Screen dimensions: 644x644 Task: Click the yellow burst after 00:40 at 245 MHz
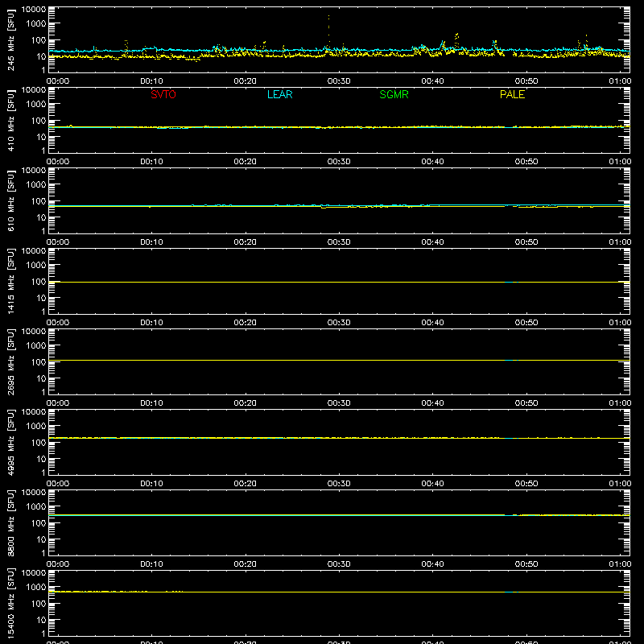tap(456, 41)
